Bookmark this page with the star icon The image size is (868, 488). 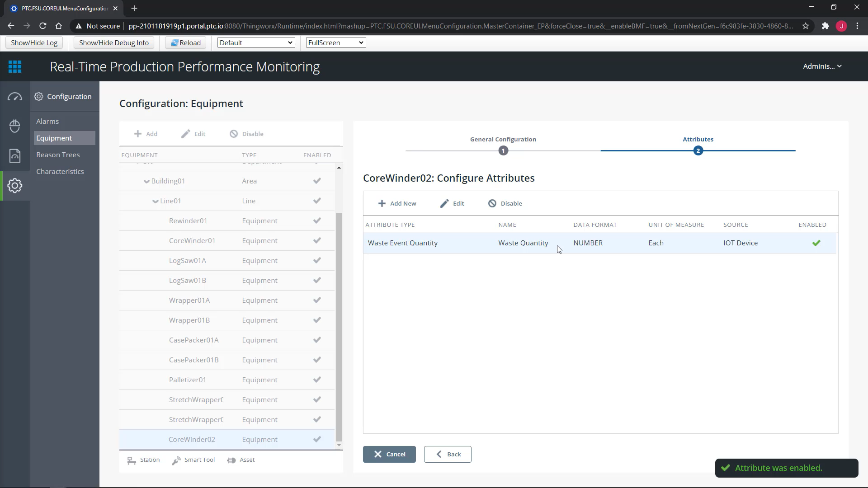[x=806, y=26]
